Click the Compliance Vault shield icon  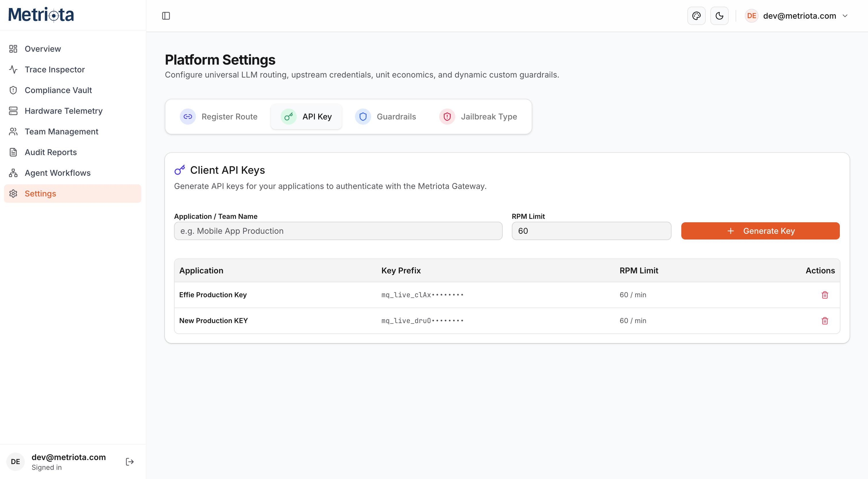13,90
